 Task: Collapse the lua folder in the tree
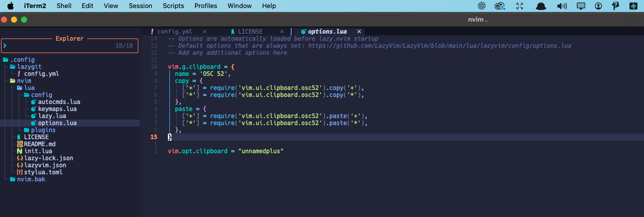pos(29,88)
